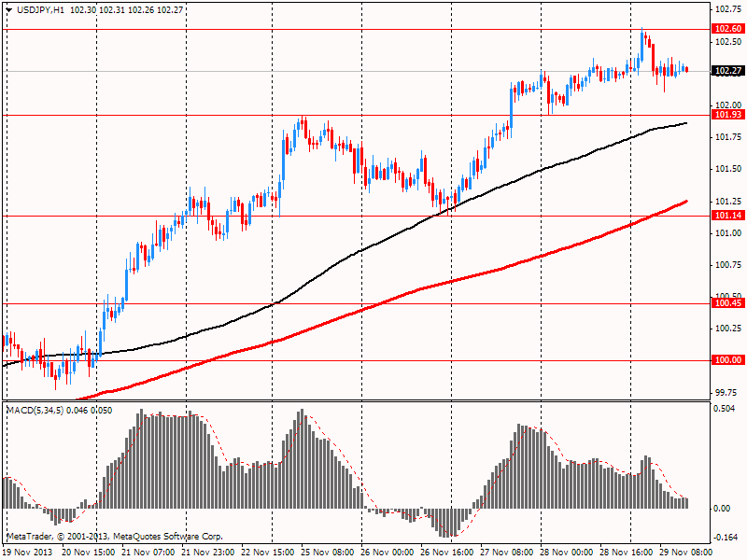Click the MACD scale value 0.00
Viewport: 747px width, 560px height.
[x=723, y=509]
